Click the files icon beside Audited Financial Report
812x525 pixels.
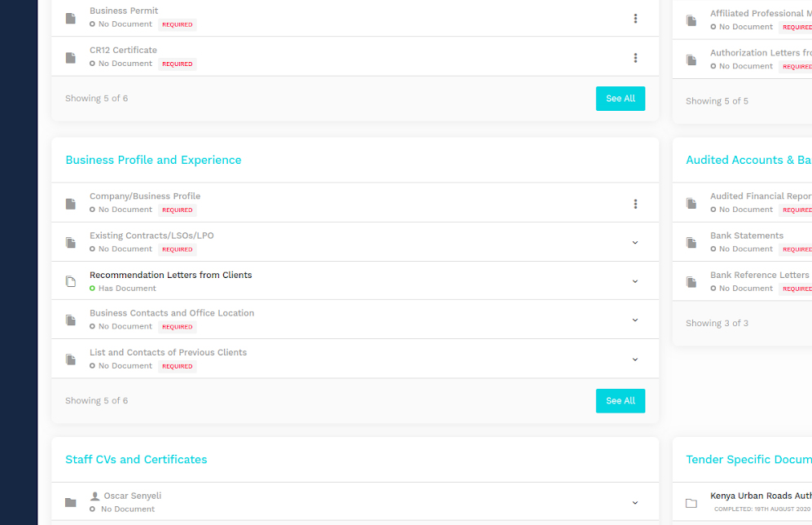coord(691,203)
